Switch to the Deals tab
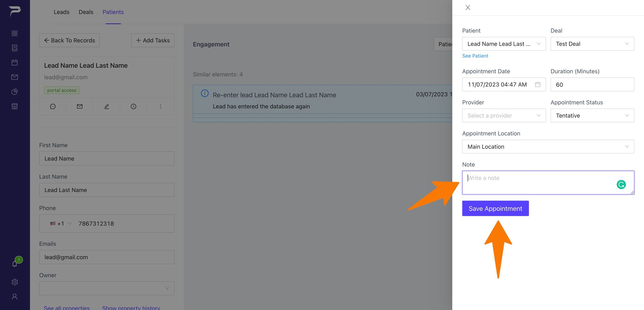The image size is (644, 310). pyautogui.click(x=86, y=12)
